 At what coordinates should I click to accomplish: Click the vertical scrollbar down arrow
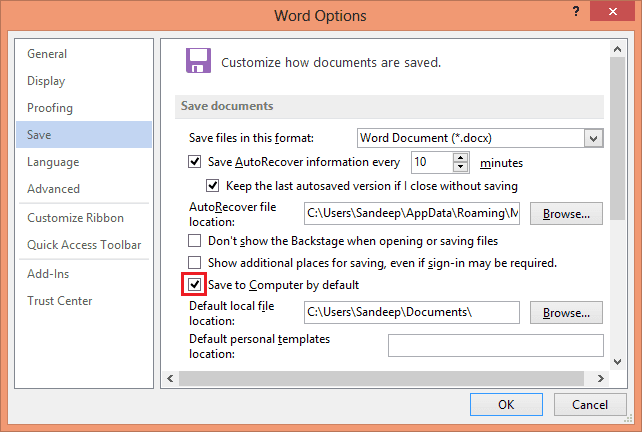617,362
